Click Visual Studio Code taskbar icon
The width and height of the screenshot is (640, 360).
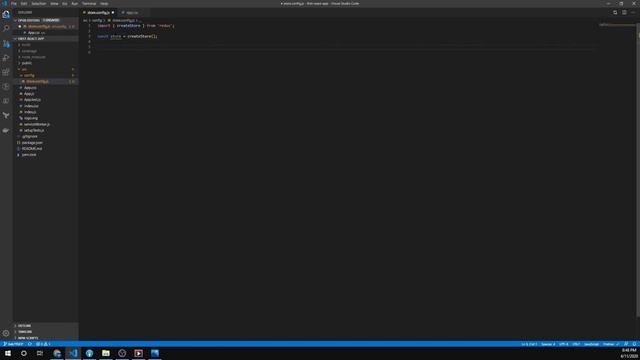[x=73, y=353]
